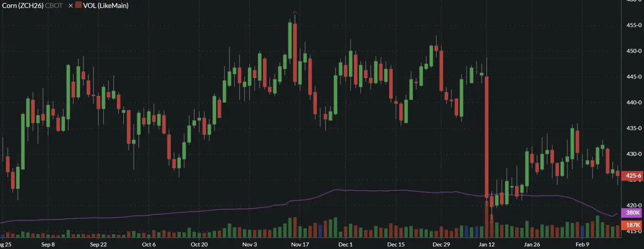Click the Dec 1 date label
This screenshot has width=644, height=249.
[345, 244]
